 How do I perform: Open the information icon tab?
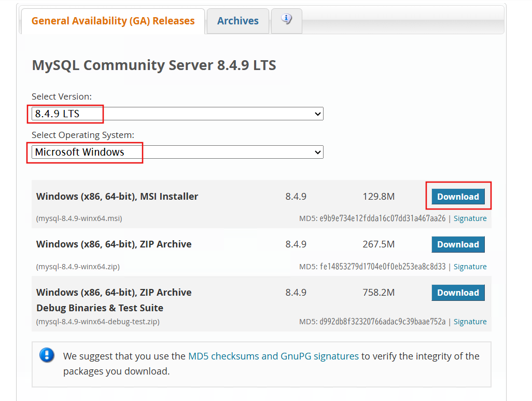coord(287,21)
